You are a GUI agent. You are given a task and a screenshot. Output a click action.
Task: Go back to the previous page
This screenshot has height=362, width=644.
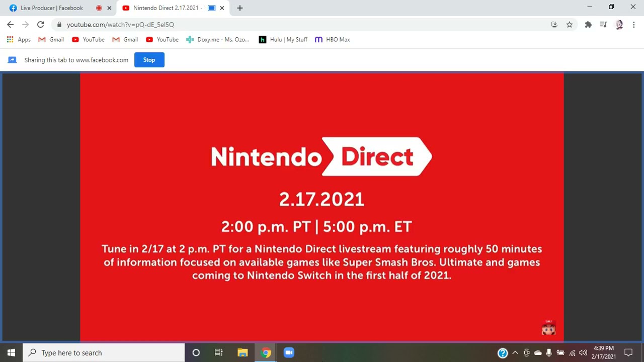10,24
